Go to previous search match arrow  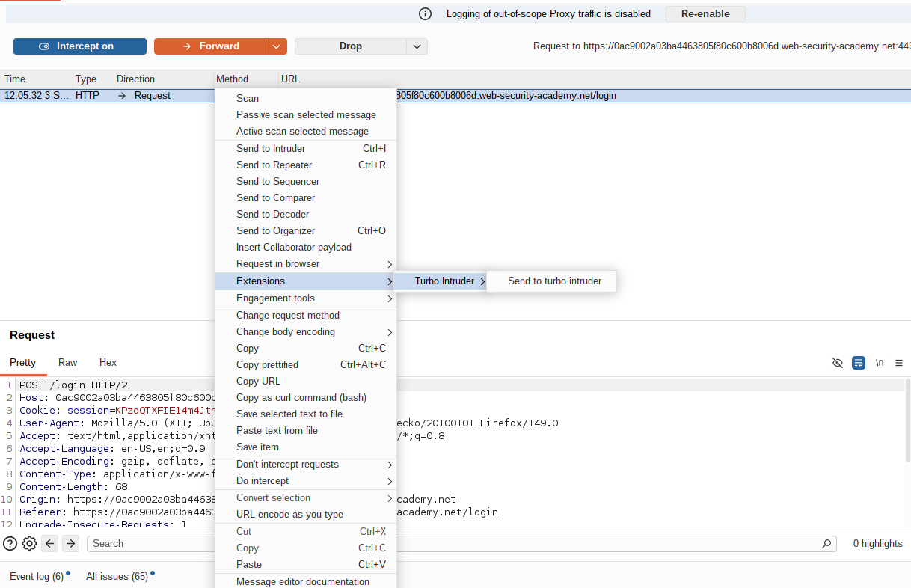tap(50, 544)
